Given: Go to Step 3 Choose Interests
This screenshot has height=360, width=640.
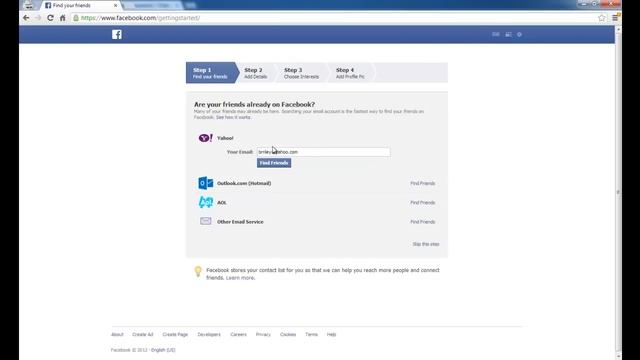Looking at the screenshot, I should click(301, 73).
